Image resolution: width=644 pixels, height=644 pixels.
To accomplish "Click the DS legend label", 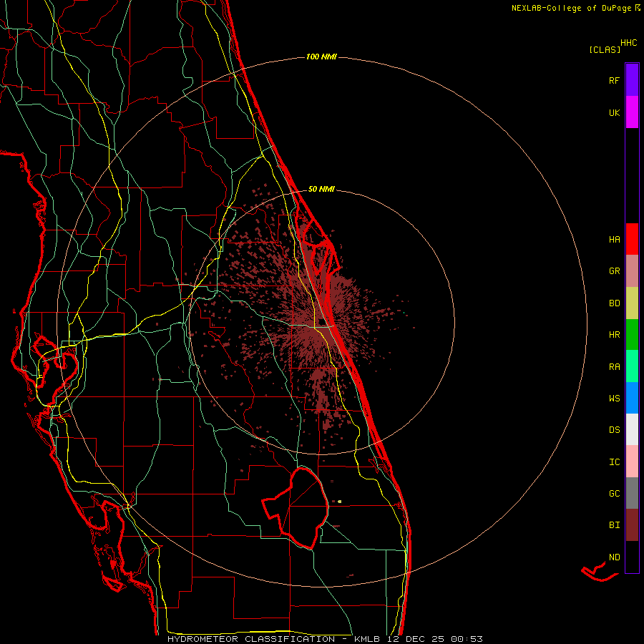I will 614,430.
